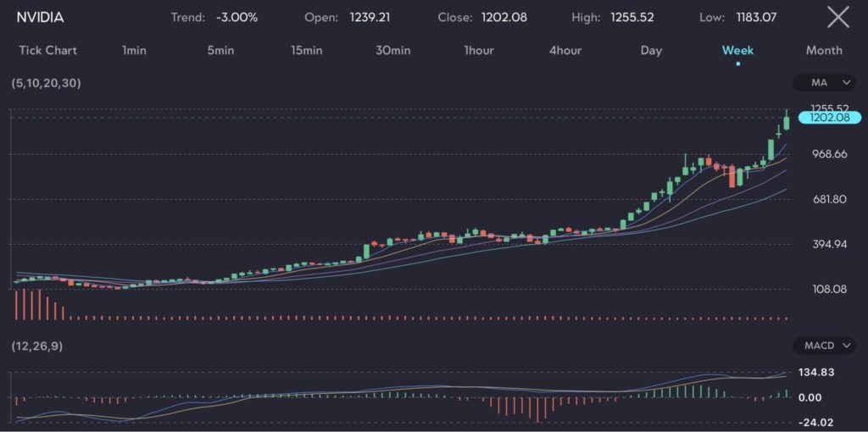Click the latest green candlestick at top
This screenshot has height=432, width=868.
click(787, 122)
